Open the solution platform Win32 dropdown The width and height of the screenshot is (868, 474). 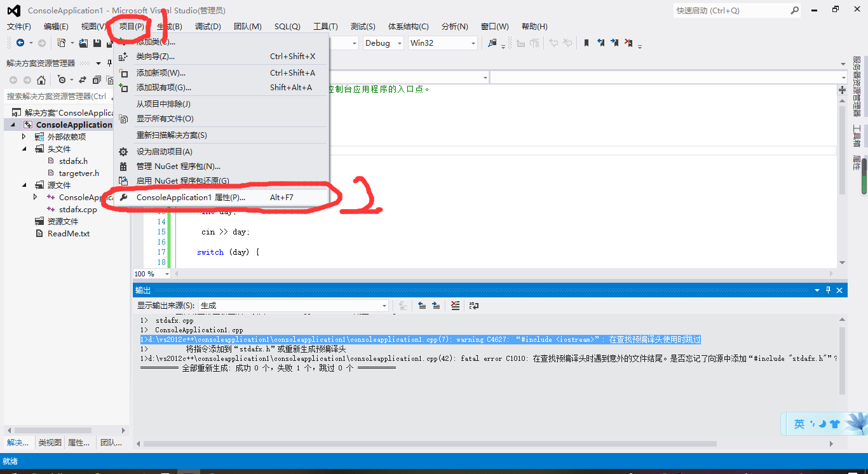[x=472, y=43]
